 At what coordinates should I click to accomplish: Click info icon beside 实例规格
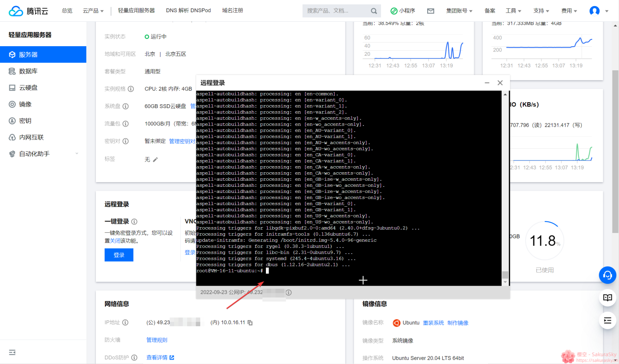pos(131,89)
